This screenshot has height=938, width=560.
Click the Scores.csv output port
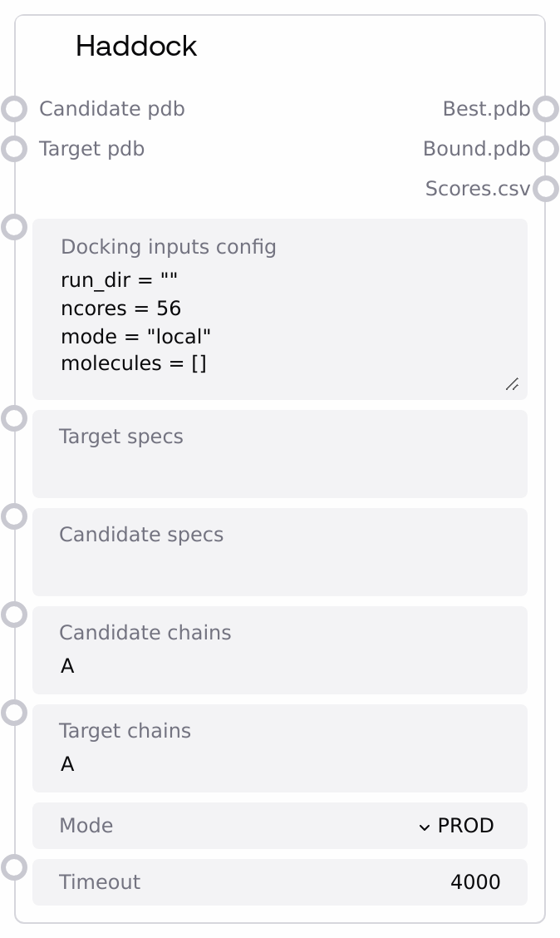pyautogui.click(x=545, y=189)
